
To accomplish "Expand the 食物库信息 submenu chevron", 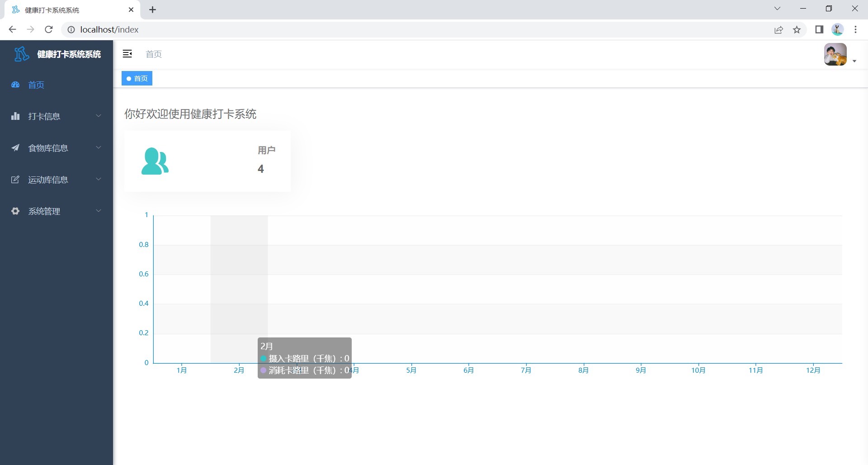I will coord(99,147).
